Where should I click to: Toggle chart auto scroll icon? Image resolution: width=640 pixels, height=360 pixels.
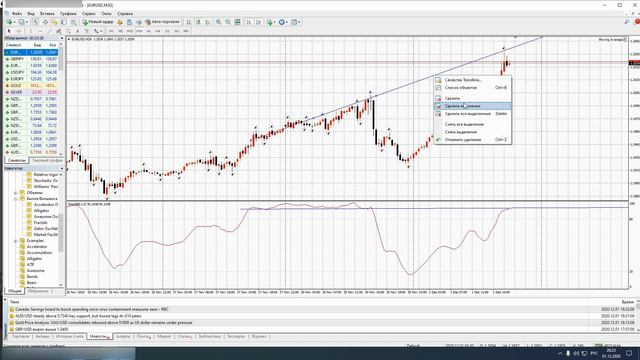pyautogui.click(x=249, y=22)
